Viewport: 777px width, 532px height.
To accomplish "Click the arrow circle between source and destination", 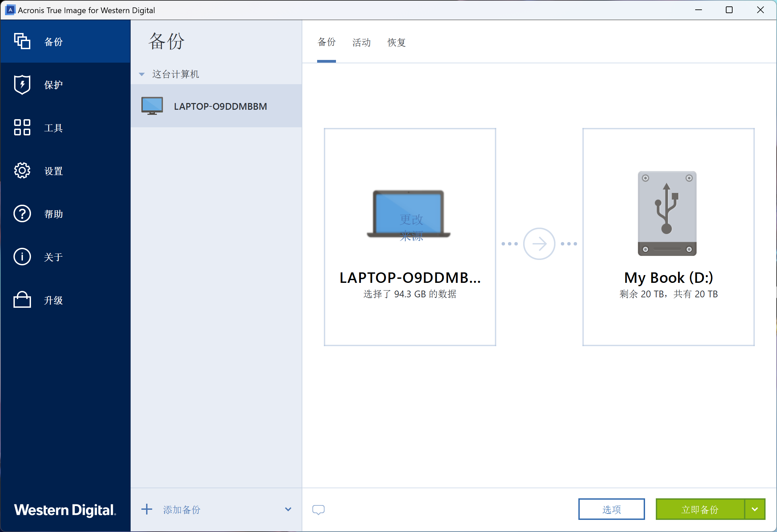I will [x=539, y=244].
